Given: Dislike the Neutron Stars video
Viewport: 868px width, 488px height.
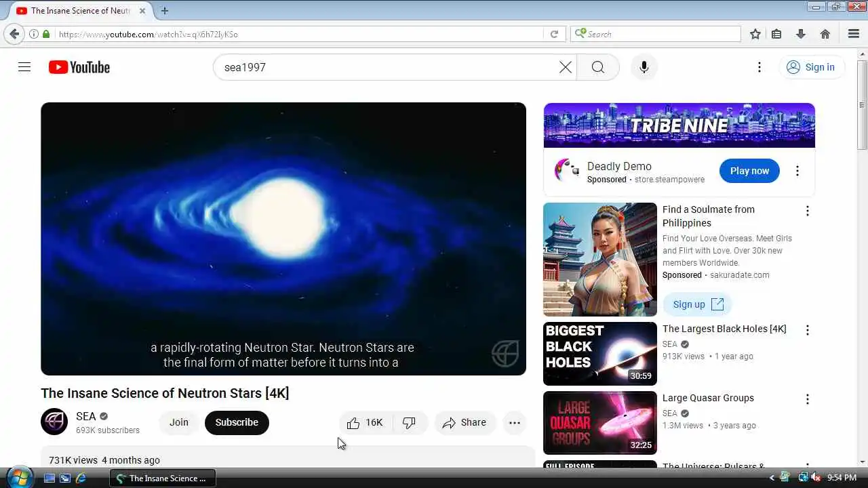Looking at the screenshot, I should [x=409, y=422].
